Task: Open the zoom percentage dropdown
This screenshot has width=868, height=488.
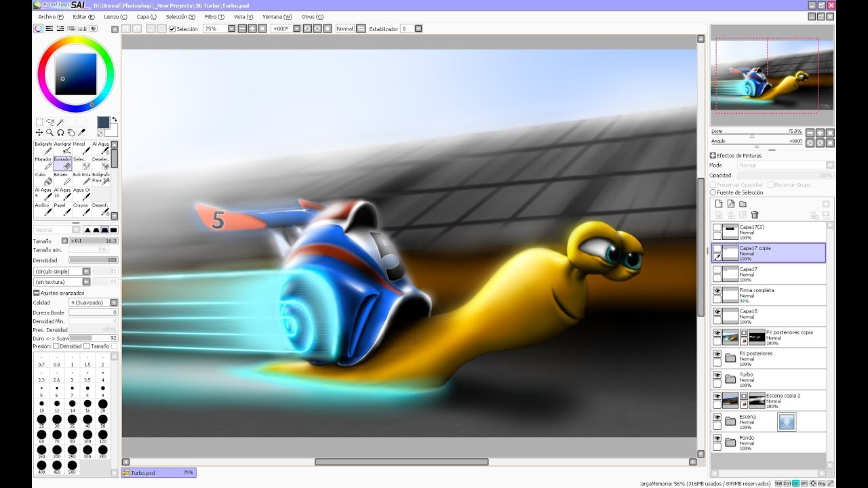Action: (x=232, y=28)
